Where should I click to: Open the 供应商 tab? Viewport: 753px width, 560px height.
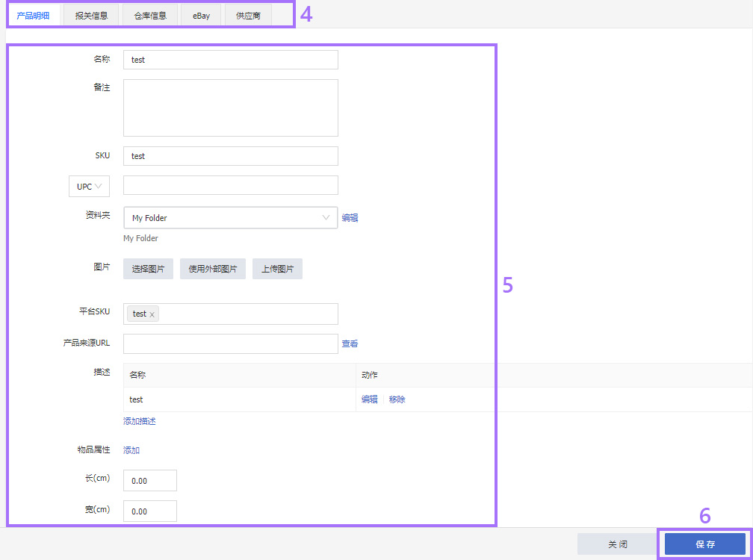click(247, 14)
